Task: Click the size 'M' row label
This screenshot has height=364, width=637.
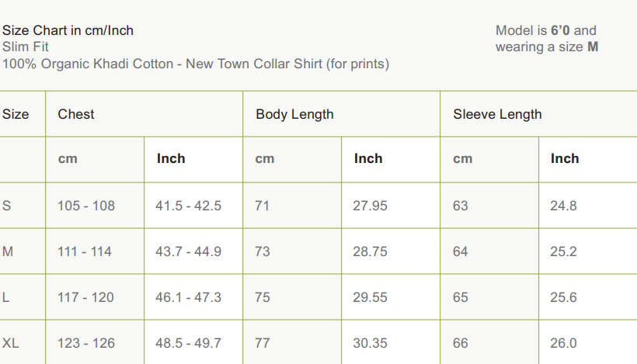Action: click(x=8, y=251)
